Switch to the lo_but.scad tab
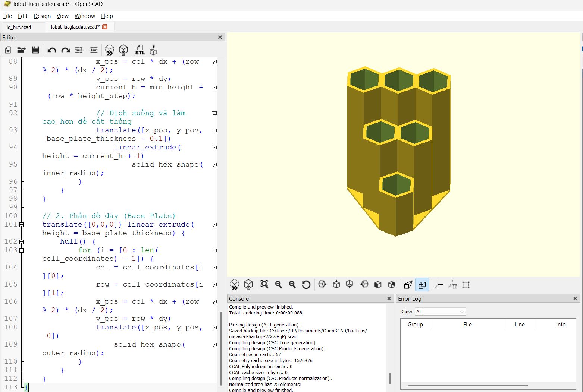Image resolution: width=583 pixels, height=392 pixels. (19, 27)
